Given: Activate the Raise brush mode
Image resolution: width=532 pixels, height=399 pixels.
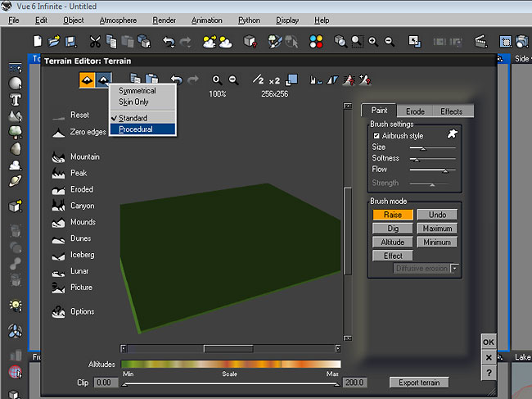Looking at the screenshot, I should click(393, 215).
